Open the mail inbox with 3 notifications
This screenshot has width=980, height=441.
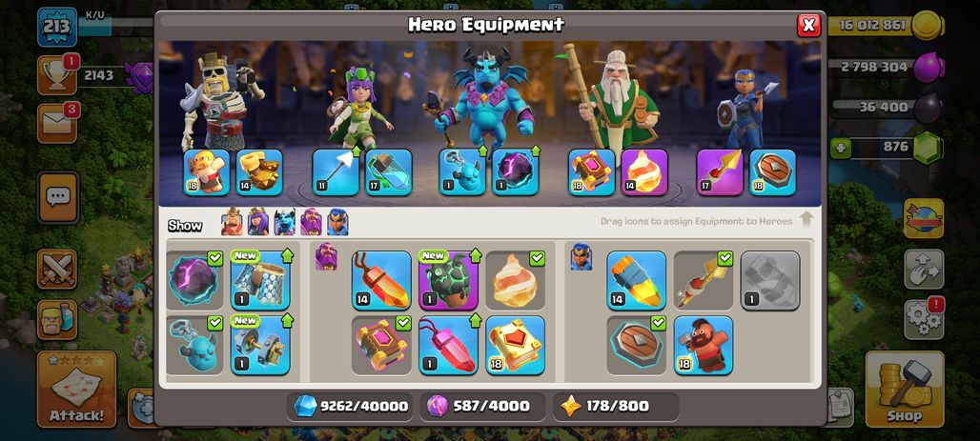pos(57,123)
